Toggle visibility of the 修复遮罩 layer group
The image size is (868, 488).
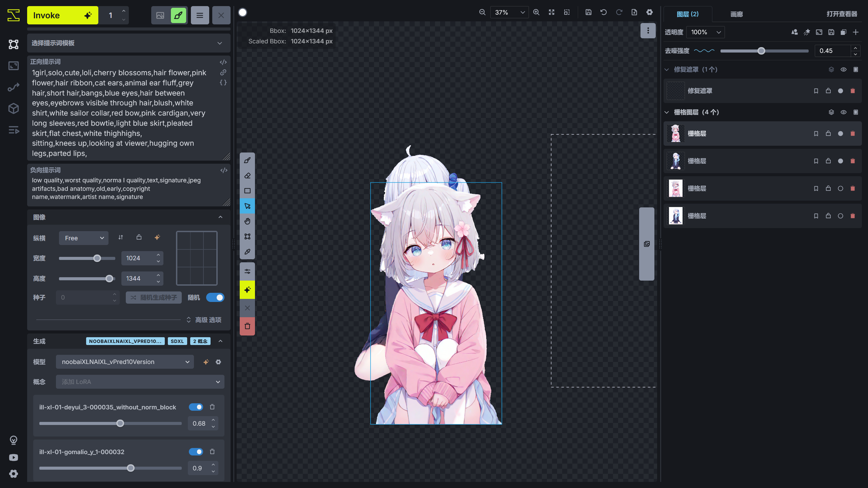click(x=844, y=69)
